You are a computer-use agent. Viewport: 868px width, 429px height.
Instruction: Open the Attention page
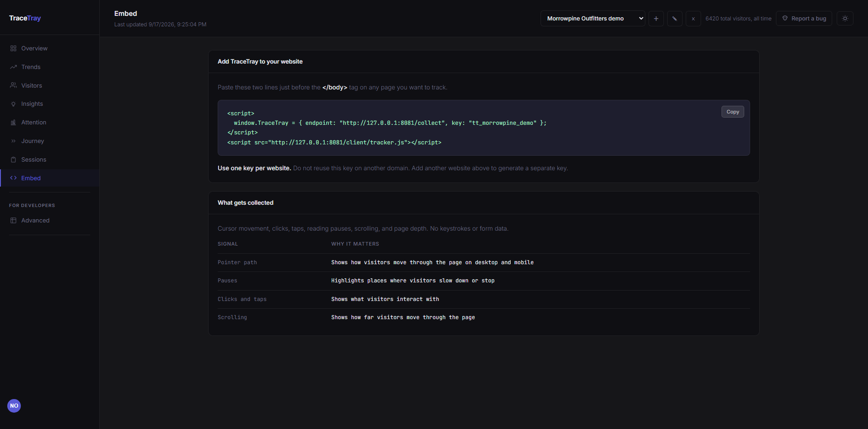click(49, 122)
